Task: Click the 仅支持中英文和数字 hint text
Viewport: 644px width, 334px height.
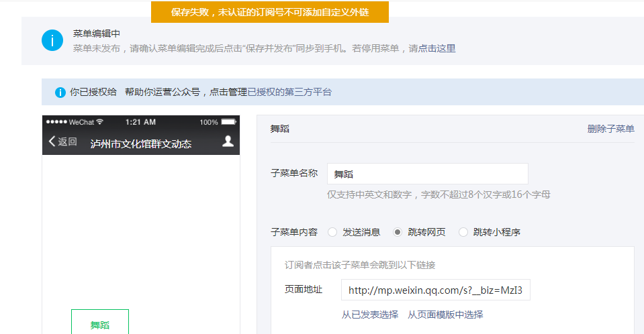Action: tap(439, 194)
